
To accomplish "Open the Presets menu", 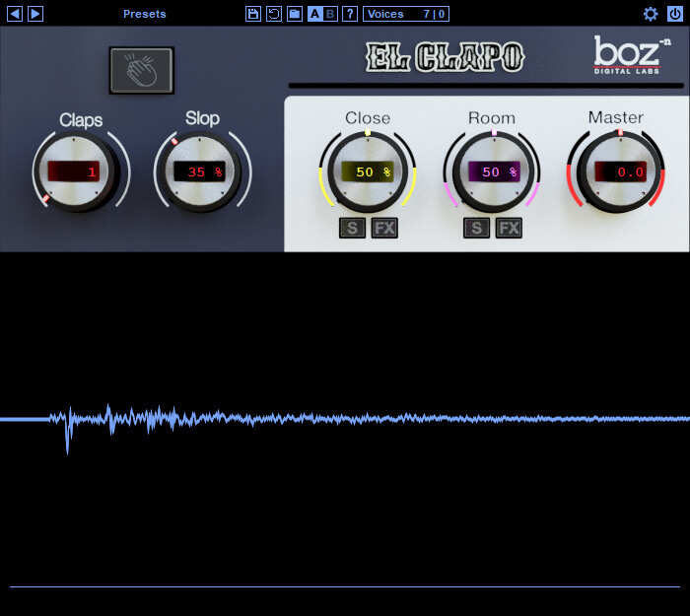I will (x=144, y=14).
